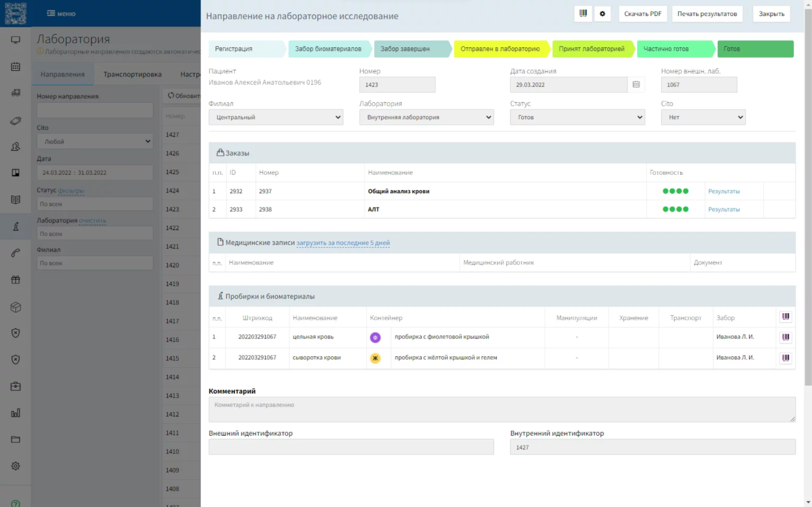Open the briefcase medical kit icon in sidebar

(x=15, y=386)
